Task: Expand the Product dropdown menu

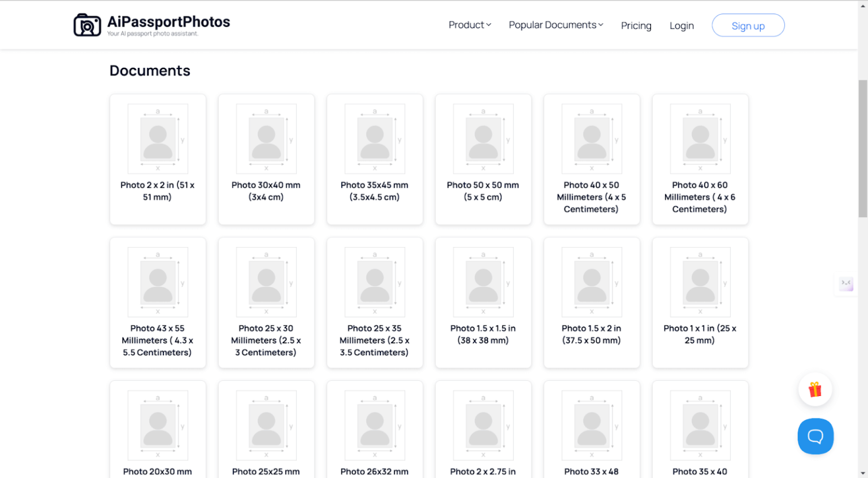Action: pos(470,25)
